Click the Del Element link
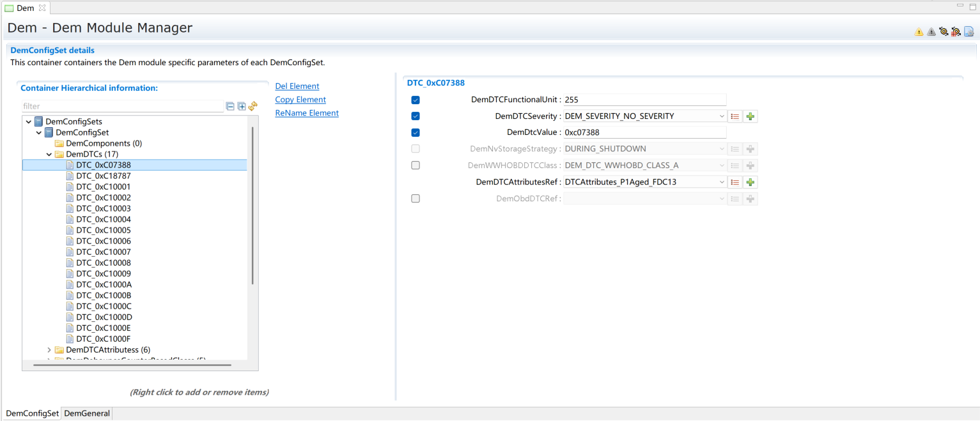Viewport: 980px width, 421px height. click(297, 86)
